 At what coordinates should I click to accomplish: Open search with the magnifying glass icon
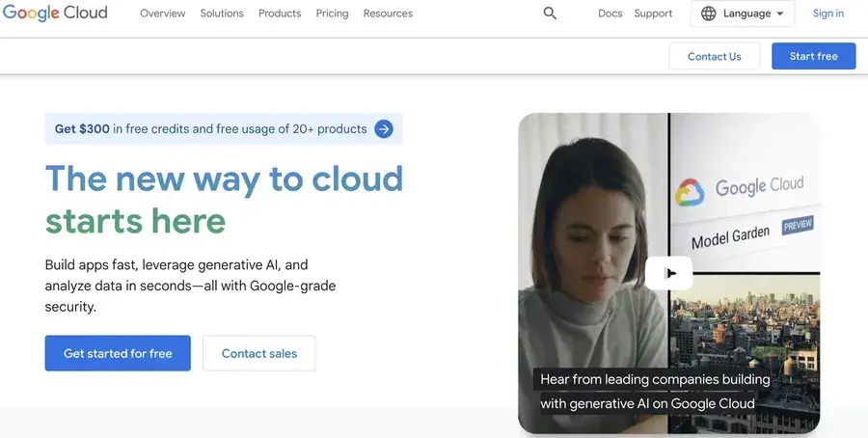pyautogui.click(x=550, y=14)
